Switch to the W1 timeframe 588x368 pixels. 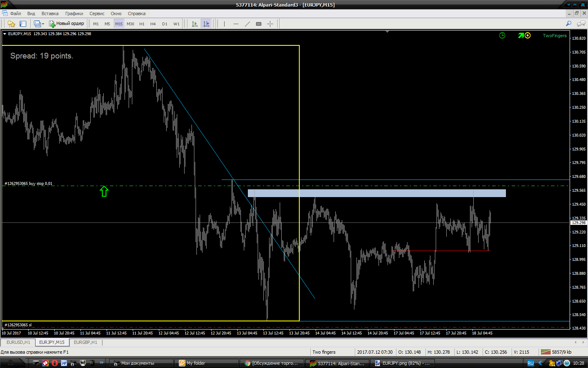[x=176, y=24]
